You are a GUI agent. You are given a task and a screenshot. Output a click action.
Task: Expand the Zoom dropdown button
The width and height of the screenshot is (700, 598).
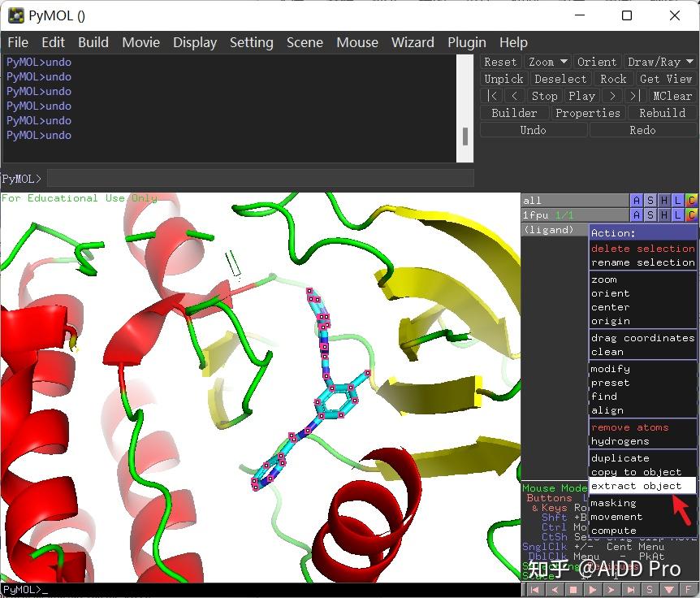pos(548,62)
